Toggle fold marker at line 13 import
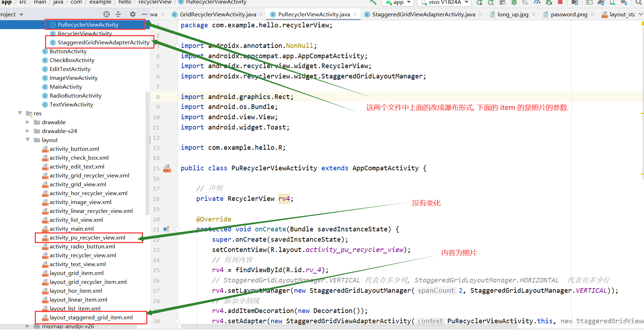 tap(178, 148)
